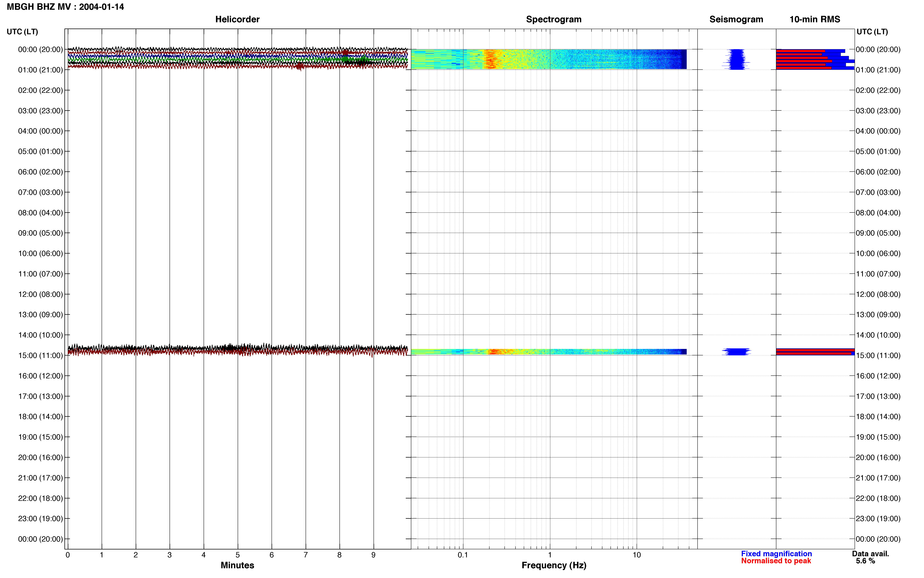Click the left '10:00 (06:00)' time label
Image resolution: width=924 pixels, height=578 pixels.
click(40, 253)
